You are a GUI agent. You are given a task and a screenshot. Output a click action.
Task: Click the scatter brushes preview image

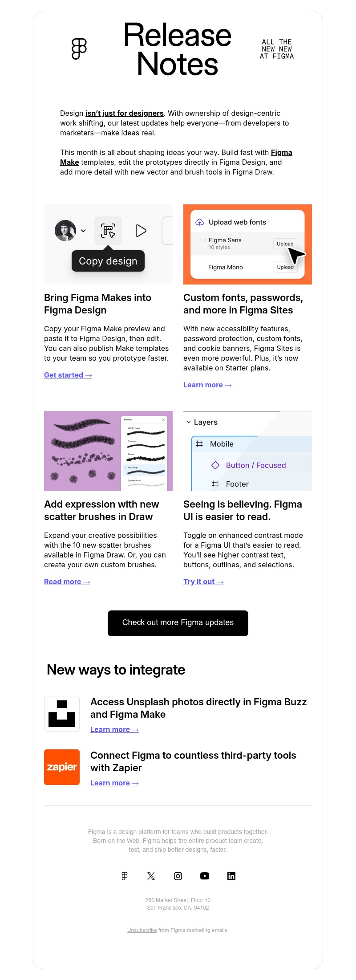pyautogui.click(x=108, y=451)
